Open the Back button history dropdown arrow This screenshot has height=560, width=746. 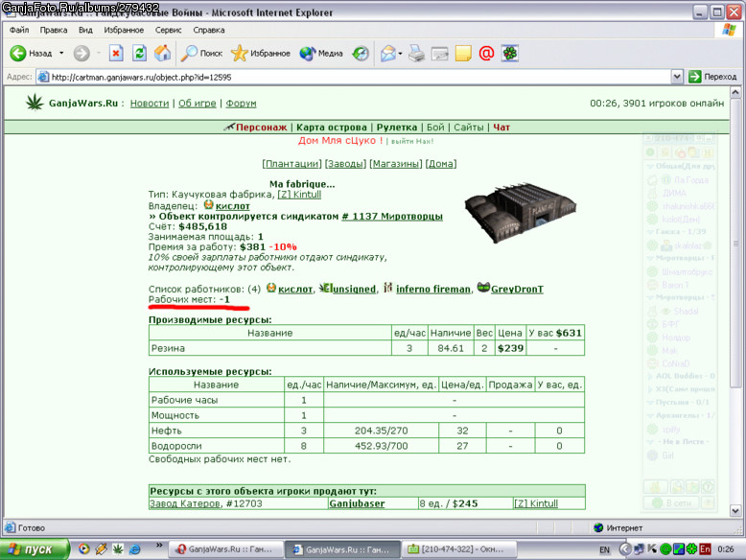click(61, 54)
